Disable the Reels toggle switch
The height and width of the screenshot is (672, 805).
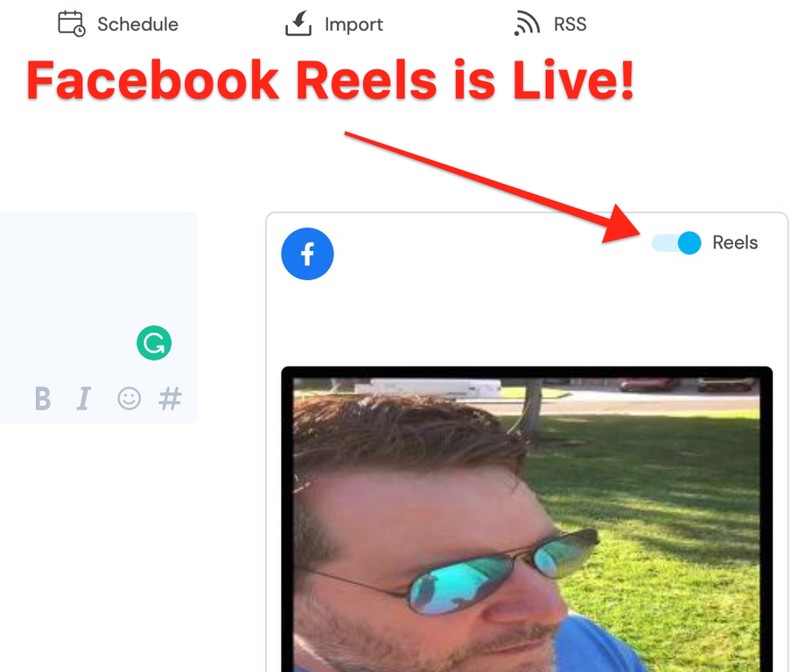(x=676, y=243)
